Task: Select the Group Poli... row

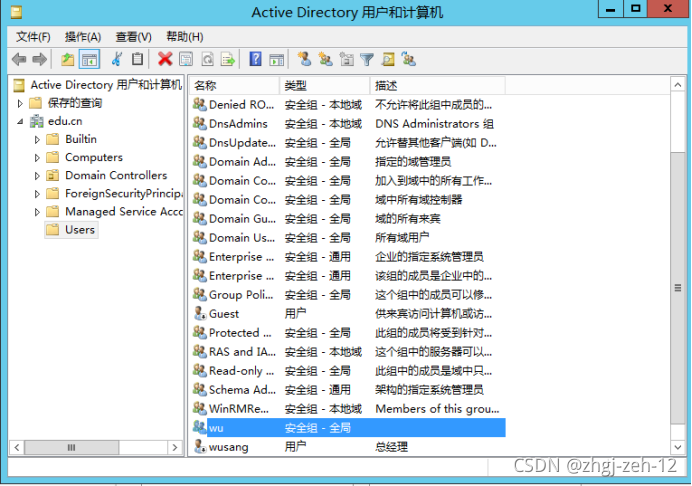Action: (347, 294)
